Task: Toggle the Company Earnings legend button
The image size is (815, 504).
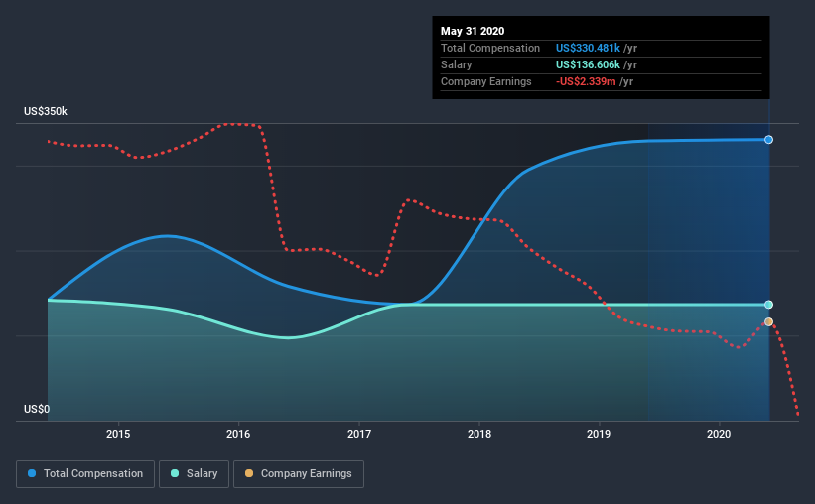Action: coord(299,474)
